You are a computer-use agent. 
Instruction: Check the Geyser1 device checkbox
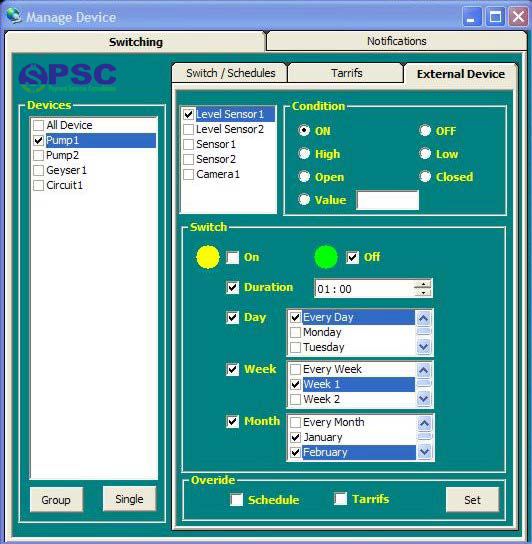[38, 170]
